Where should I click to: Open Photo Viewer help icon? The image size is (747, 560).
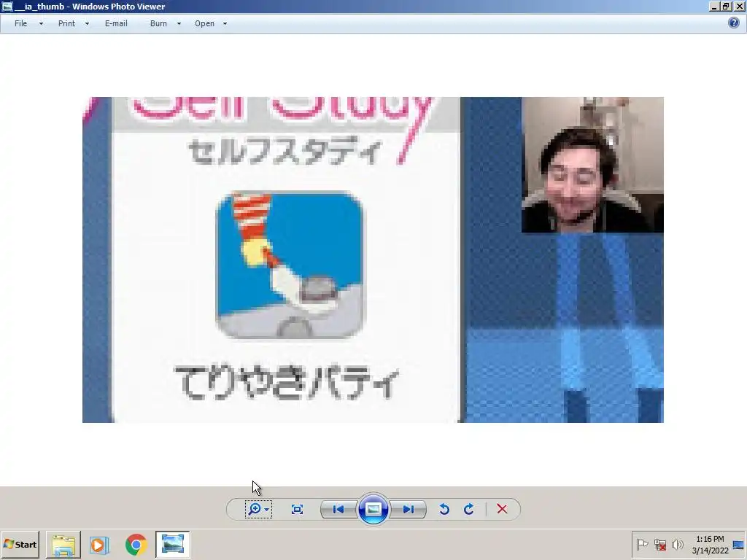click(x=734, y=23)
